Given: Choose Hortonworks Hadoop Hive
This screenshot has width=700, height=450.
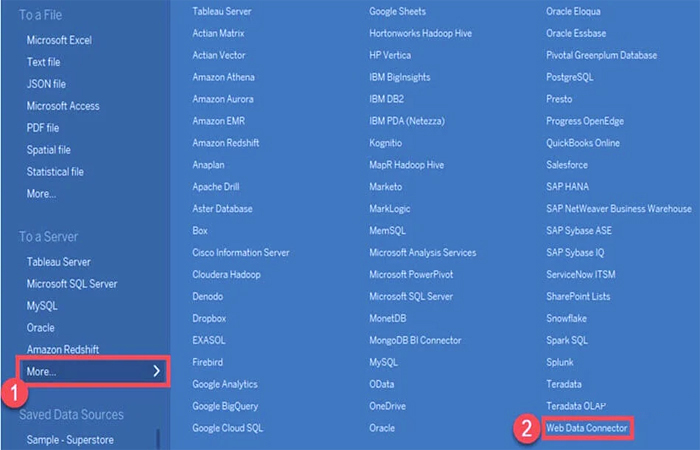Looking at the screenshot, I should pyautogui.click(x=420, y=33).
